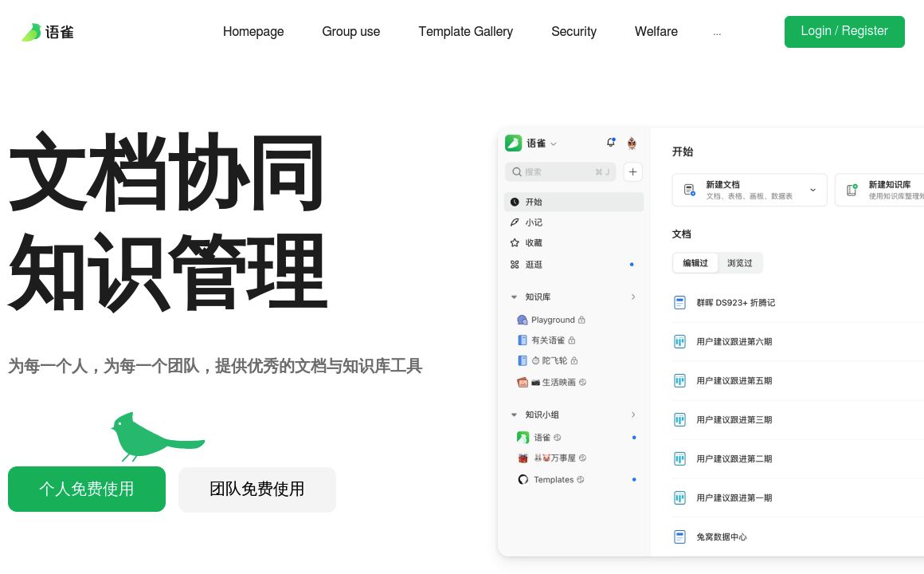924x574 pixels.
Task: Click the 收藏 star icon
Action: [x=515, y=243]
